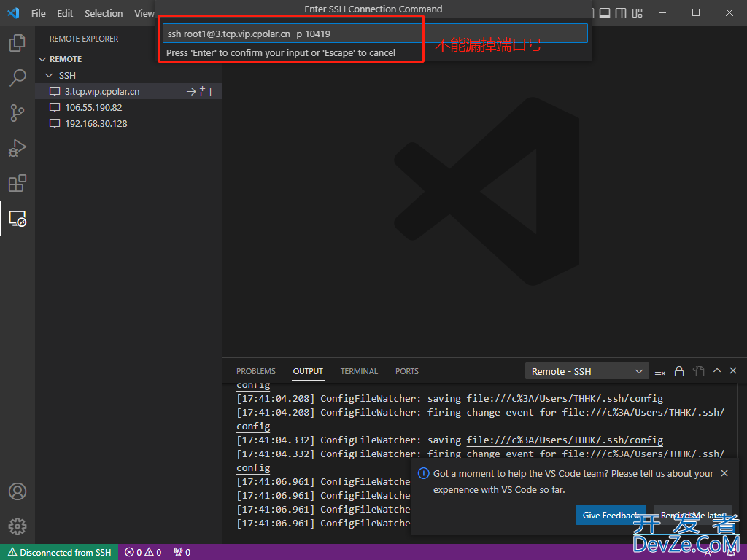Open the Explorer view in activity bar
The height and width of the screenshot is (560, 747).
pyautogui.click(x=18, y=43)
